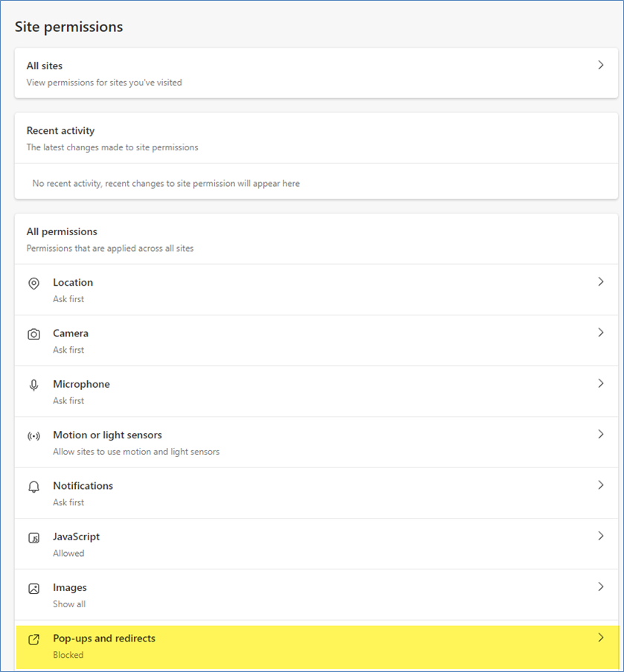The image size is (624, 672).
Task: Click the Location pin icon
Action: click(33, 284)
